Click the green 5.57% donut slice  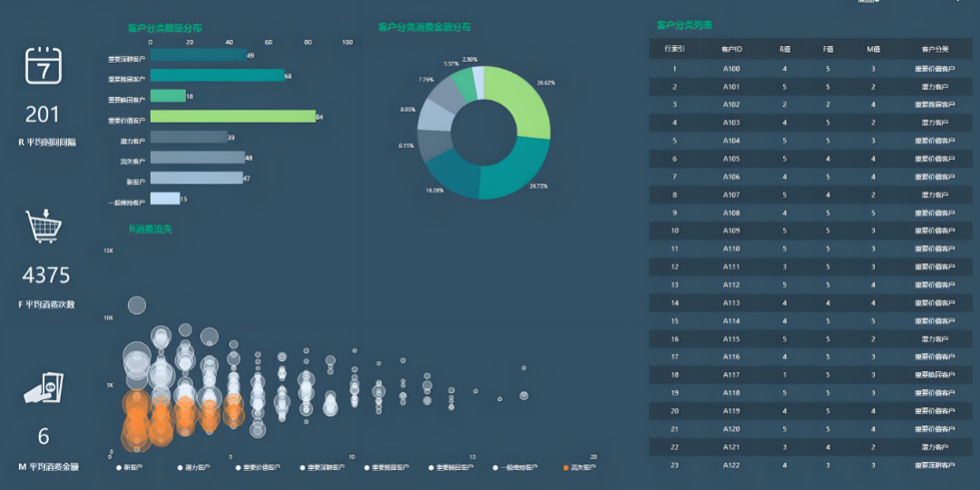pyautogui.click(x=465, y=82)
